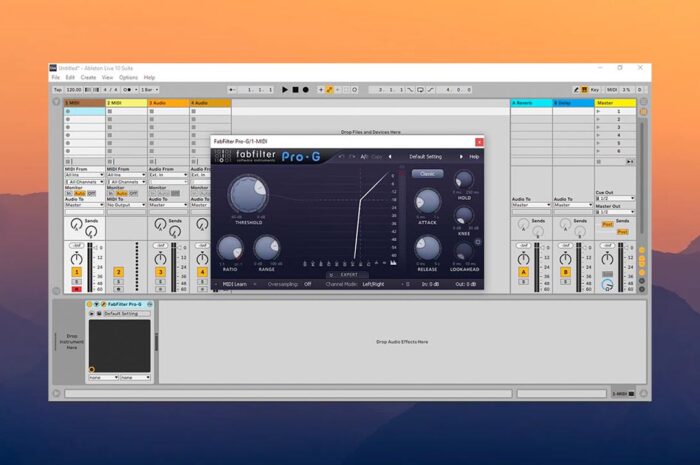Select the 1 MIDI track header
The height and width of the screenshot is (465, 700).
coord(84,103)
